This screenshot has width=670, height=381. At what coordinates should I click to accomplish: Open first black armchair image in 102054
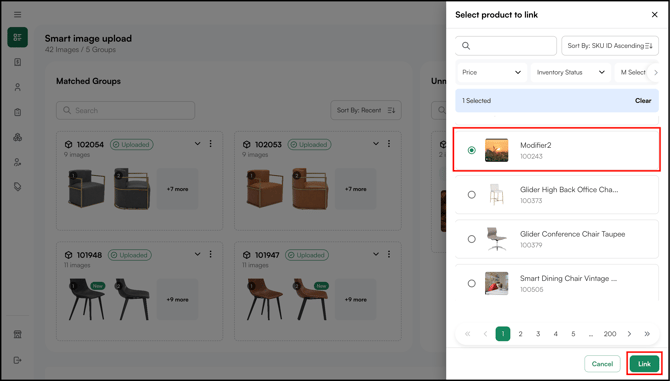click(86, 189)
